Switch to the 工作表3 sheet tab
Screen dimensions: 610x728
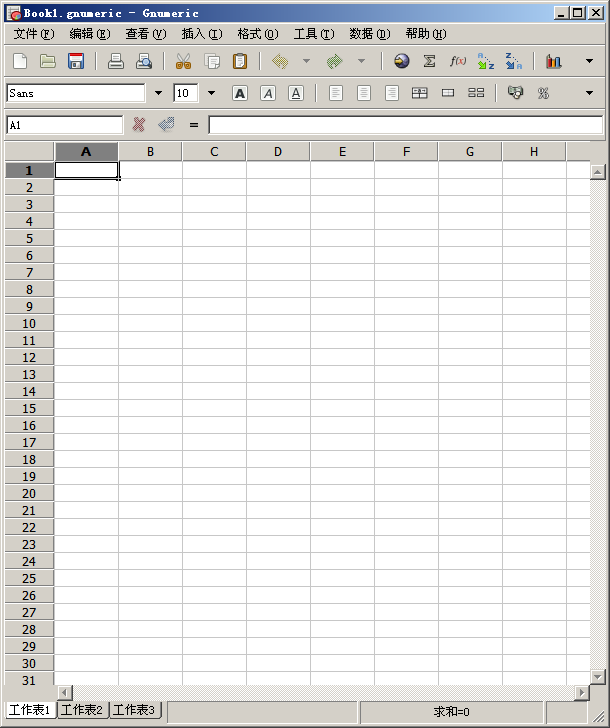(134, 710)
